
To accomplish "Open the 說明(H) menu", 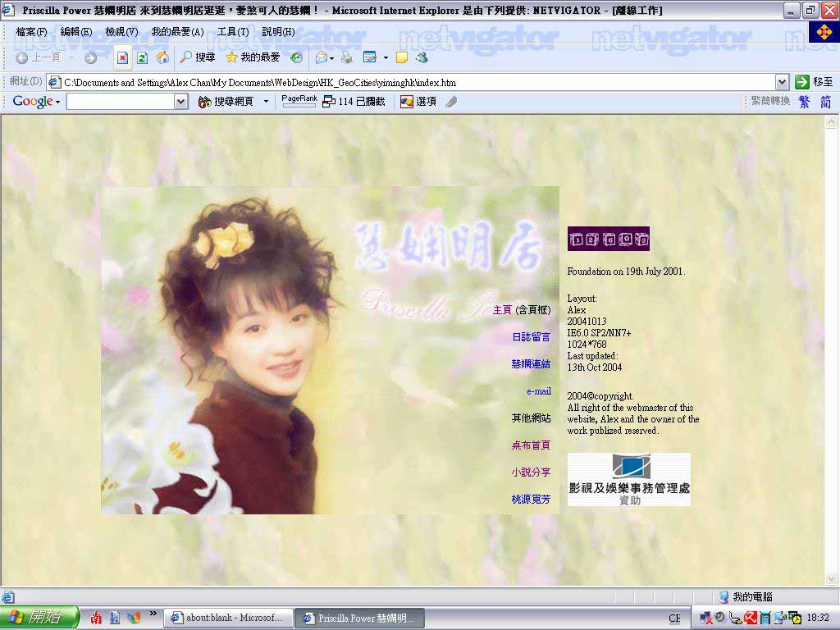I will coord(278,32).
